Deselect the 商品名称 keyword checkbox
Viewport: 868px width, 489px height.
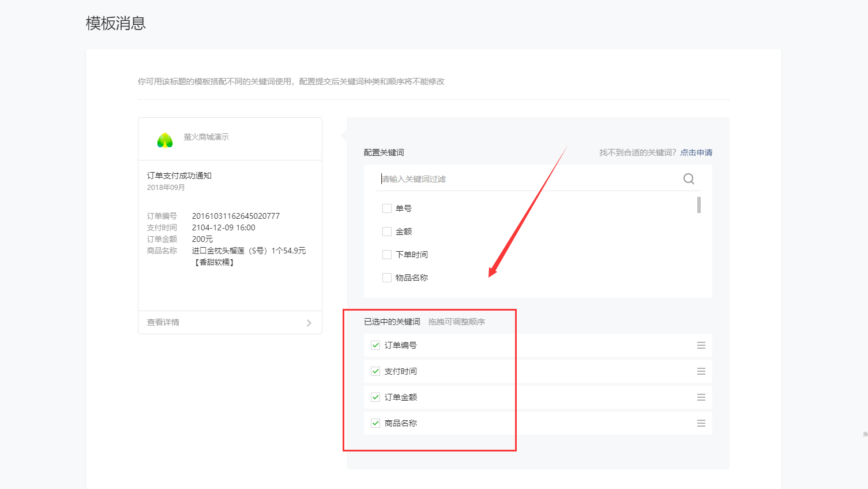(x=375, y=423)
